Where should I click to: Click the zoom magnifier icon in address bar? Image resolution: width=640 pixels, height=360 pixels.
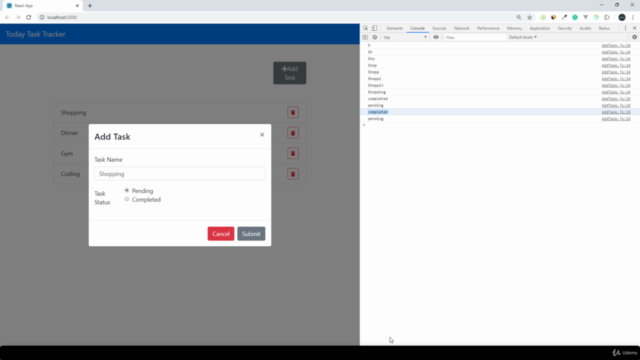[519, 17]
